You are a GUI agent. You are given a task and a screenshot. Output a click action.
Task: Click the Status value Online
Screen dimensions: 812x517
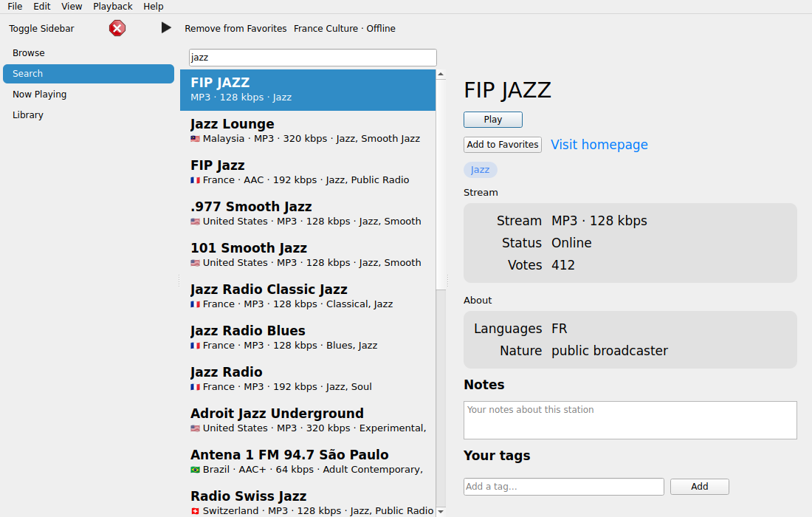coord(571,243)
